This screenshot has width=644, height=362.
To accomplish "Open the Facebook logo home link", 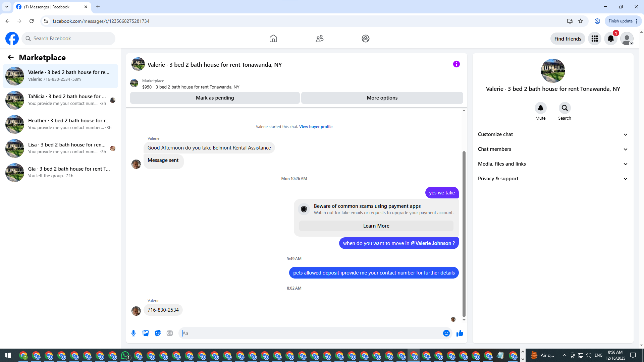I will [x=12, y=39].
